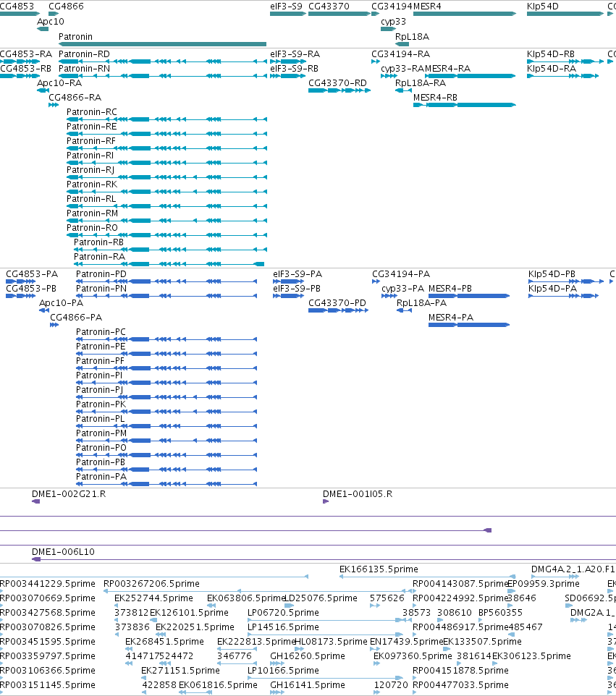Select the Patronin gene bar
The width and height of the screenshot is (616, 696).
[x=163, y=44]
